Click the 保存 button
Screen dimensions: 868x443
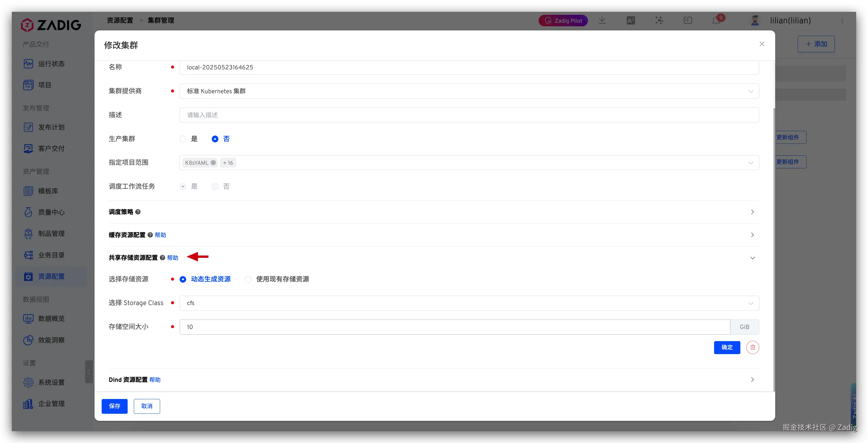[x=115, y=406]
